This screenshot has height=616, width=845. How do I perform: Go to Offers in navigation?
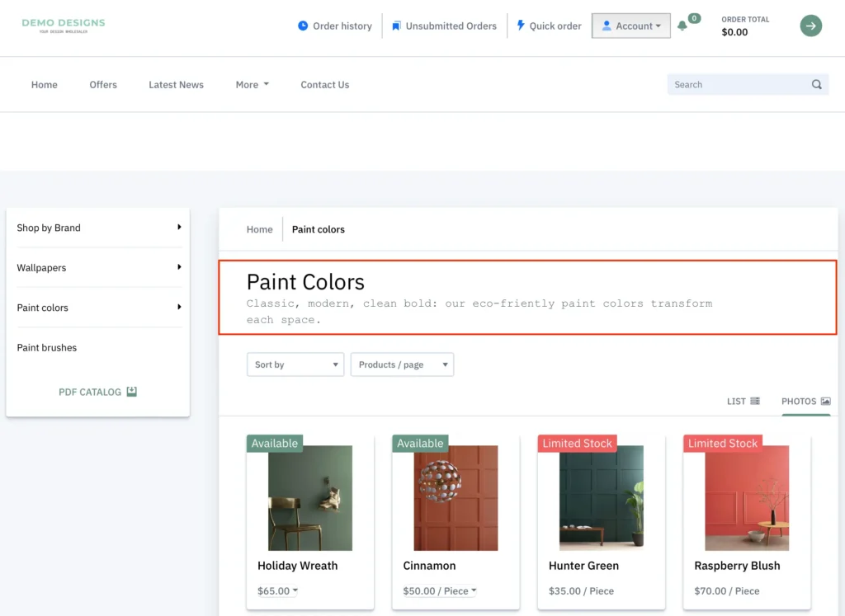coord(103,85)
